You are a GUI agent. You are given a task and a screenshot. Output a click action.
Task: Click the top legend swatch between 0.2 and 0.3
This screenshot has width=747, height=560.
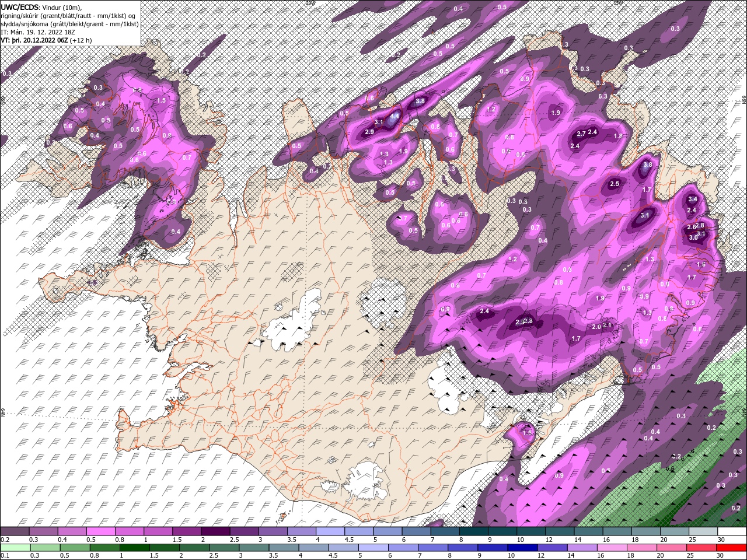pyautogui.click(x=15, y=531)
